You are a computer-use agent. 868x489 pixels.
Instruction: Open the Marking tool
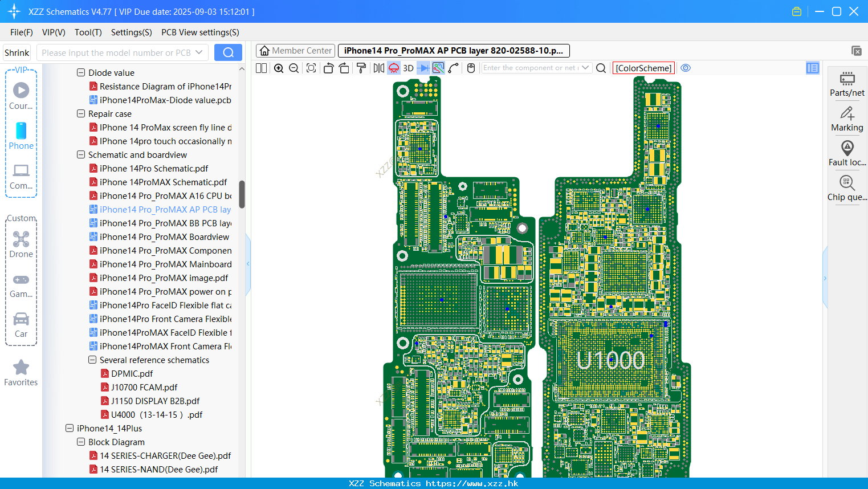pyautogui.click(x=847, y=119)
